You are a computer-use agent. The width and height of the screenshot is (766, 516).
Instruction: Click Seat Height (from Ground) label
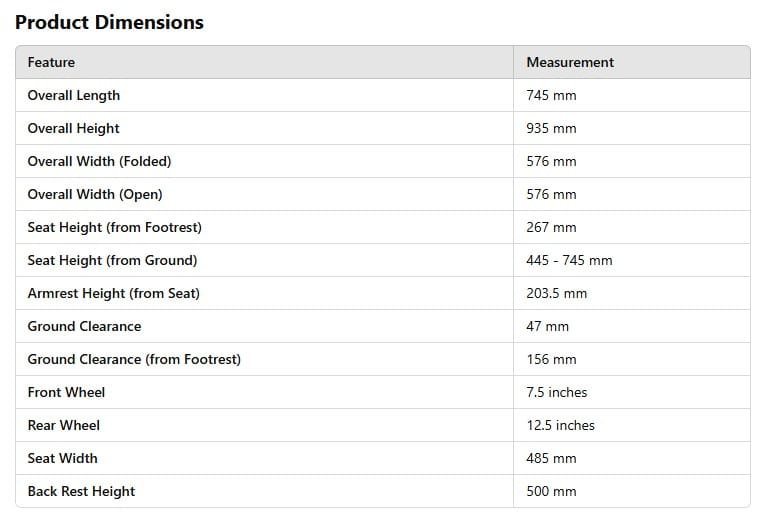[x=112, y=260]
